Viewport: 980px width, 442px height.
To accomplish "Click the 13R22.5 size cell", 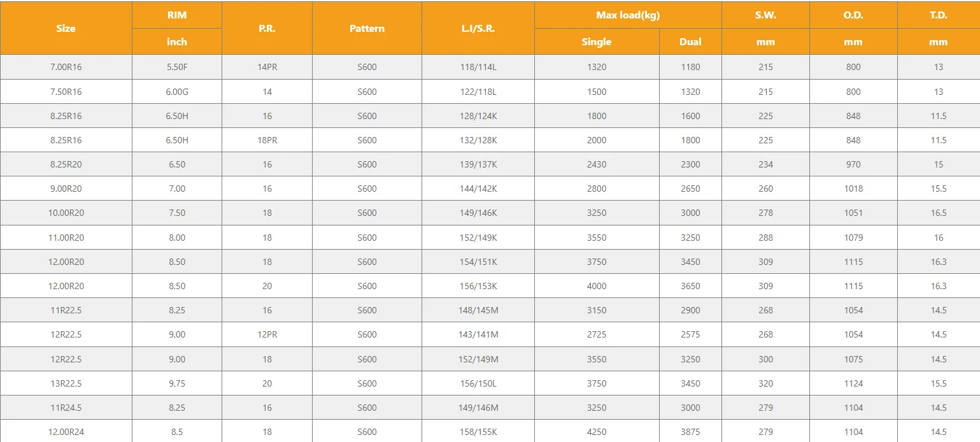I will coord(66,383).
